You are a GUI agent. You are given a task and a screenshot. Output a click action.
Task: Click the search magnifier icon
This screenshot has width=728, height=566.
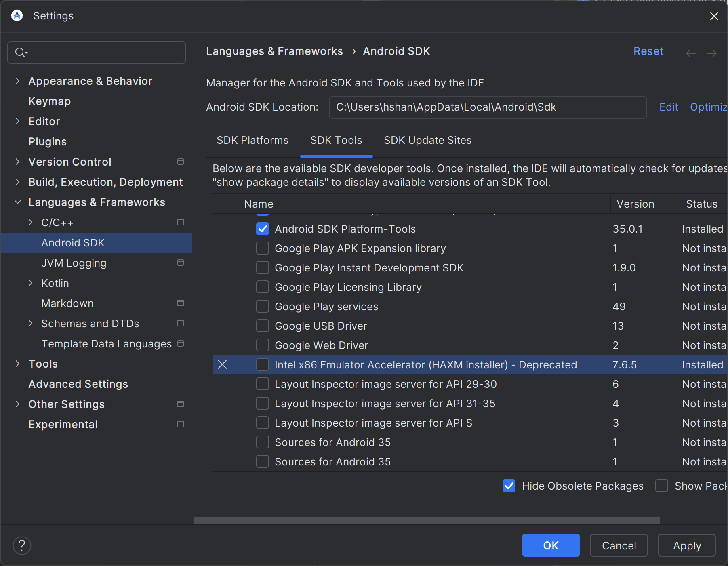click(x=20, y=53)
